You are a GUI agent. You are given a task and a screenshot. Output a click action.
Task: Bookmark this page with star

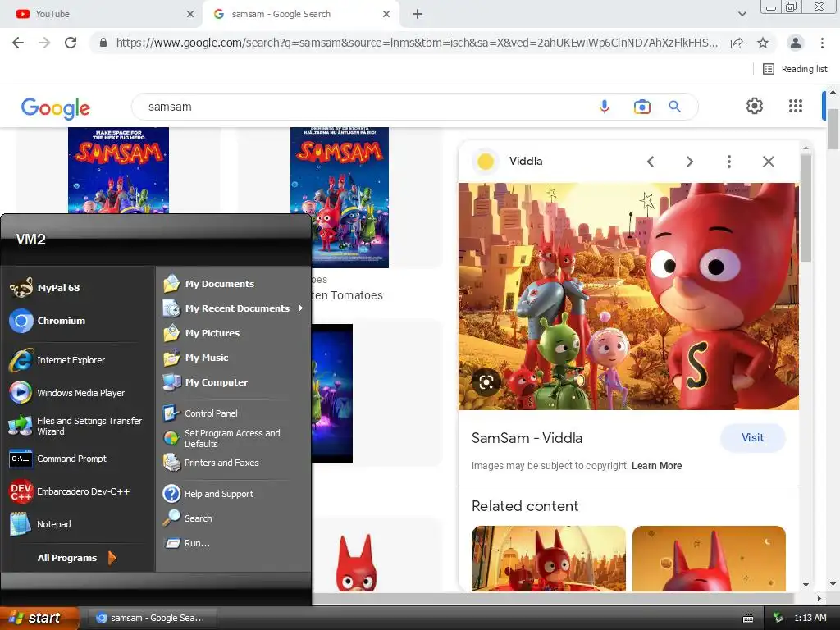click(763, 43)
